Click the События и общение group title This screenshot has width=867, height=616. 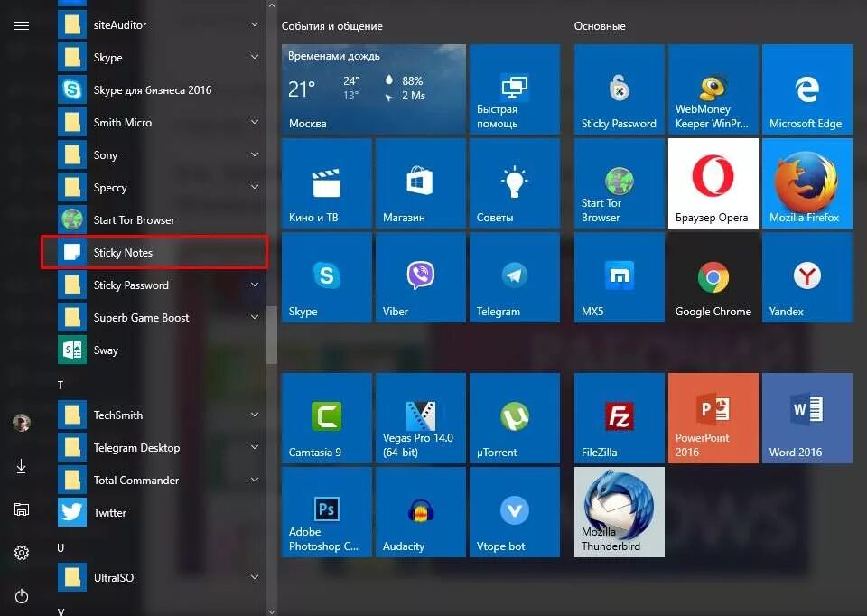coord(331,26)
